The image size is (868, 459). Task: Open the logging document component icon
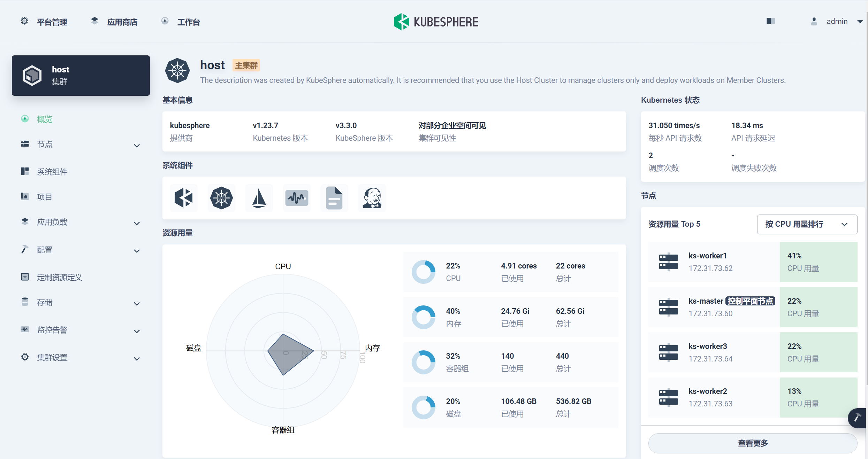[x=334, y=198]
